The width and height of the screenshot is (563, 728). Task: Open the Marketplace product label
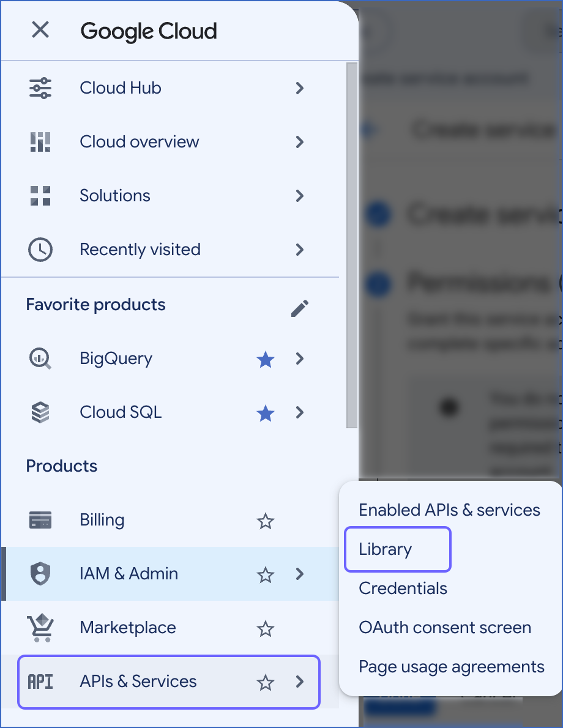coord(128,628)
